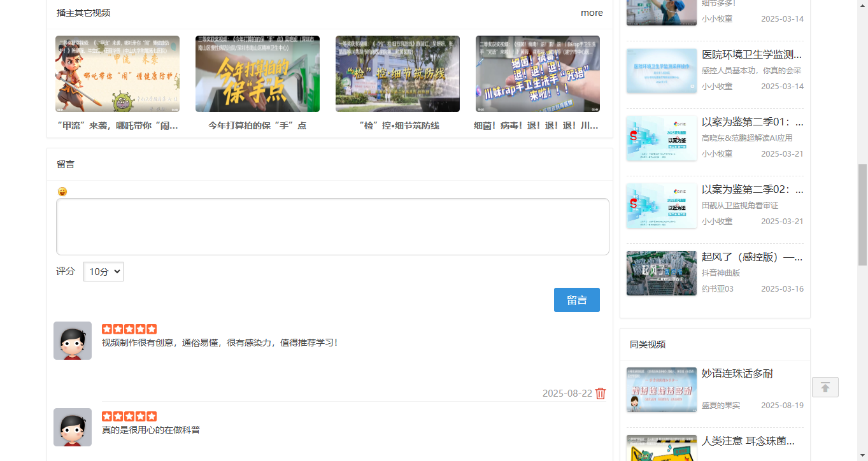Click the first commenter's avatar
The width and height of the screenshot is (868, 461).
tap(72, 340)
